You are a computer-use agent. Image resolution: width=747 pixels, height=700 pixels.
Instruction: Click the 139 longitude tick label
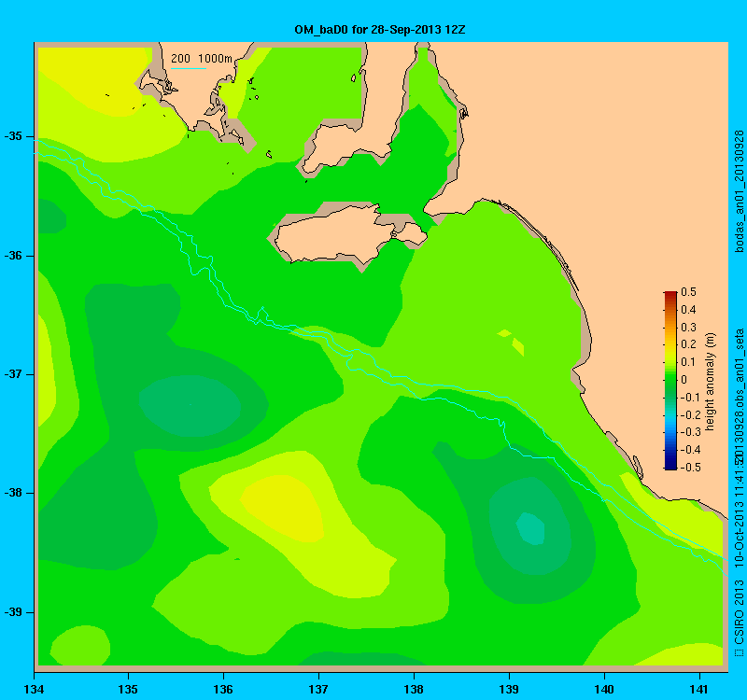[x=509, y=689]
